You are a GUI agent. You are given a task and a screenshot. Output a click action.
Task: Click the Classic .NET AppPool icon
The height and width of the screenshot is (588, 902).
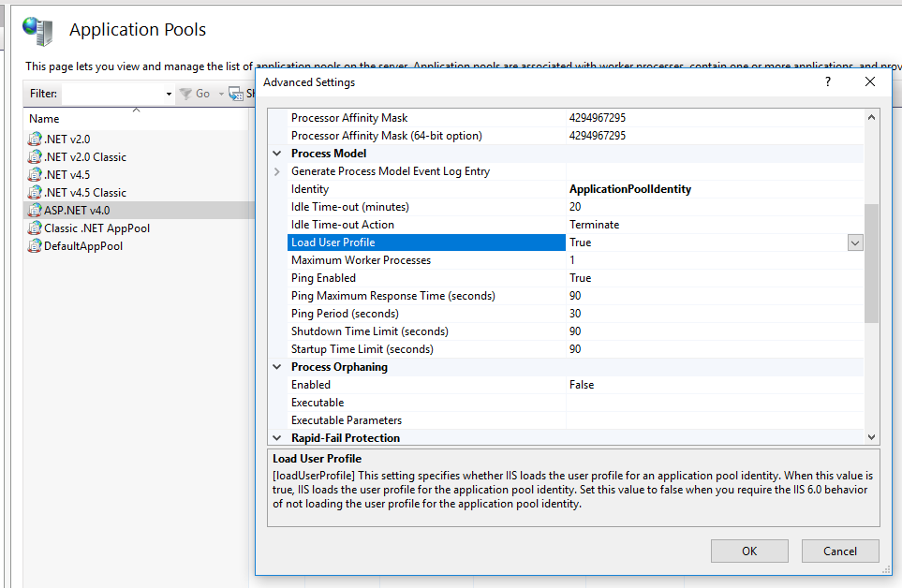(35, 228)
